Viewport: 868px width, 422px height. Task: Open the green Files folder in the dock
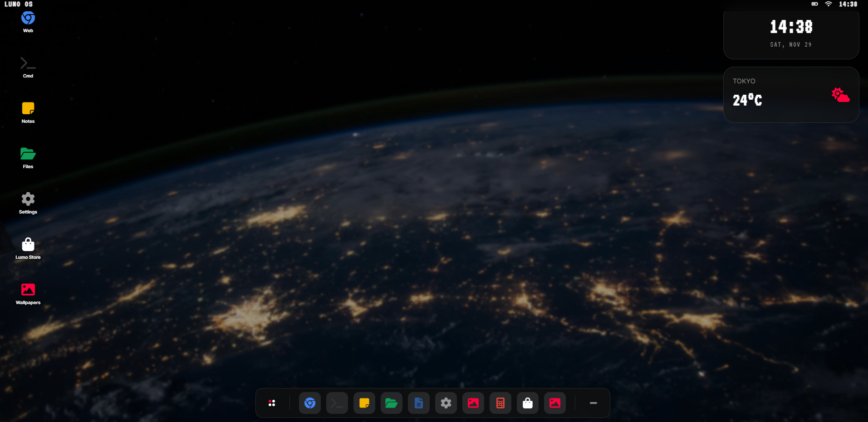tap(391, 403)
